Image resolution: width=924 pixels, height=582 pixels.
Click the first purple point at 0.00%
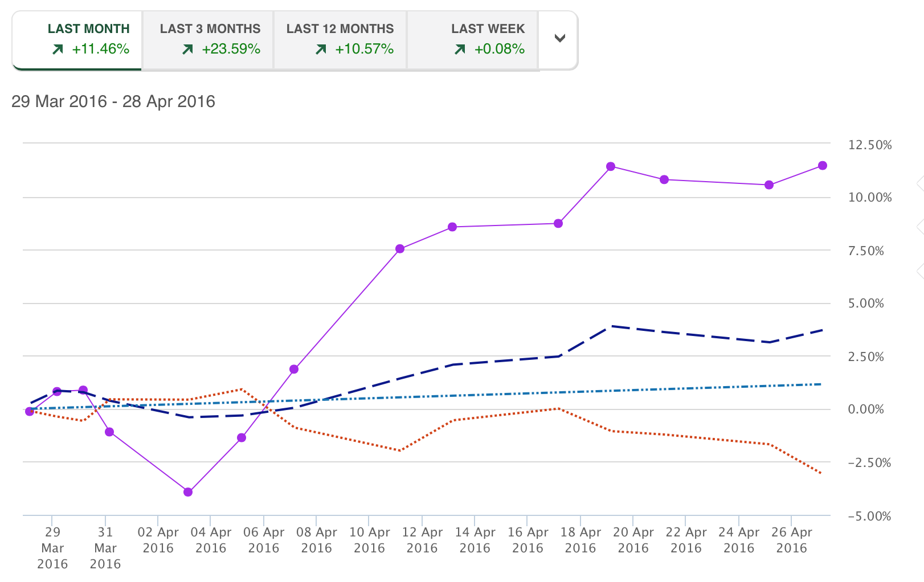(30, 411)
